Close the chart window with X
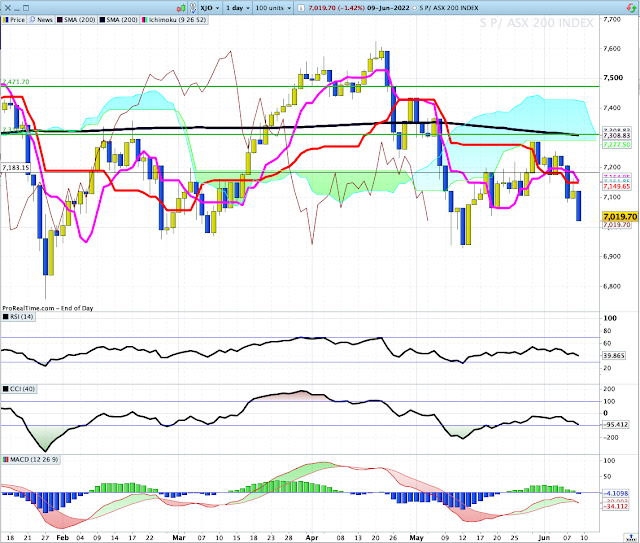 coord(8,8)
